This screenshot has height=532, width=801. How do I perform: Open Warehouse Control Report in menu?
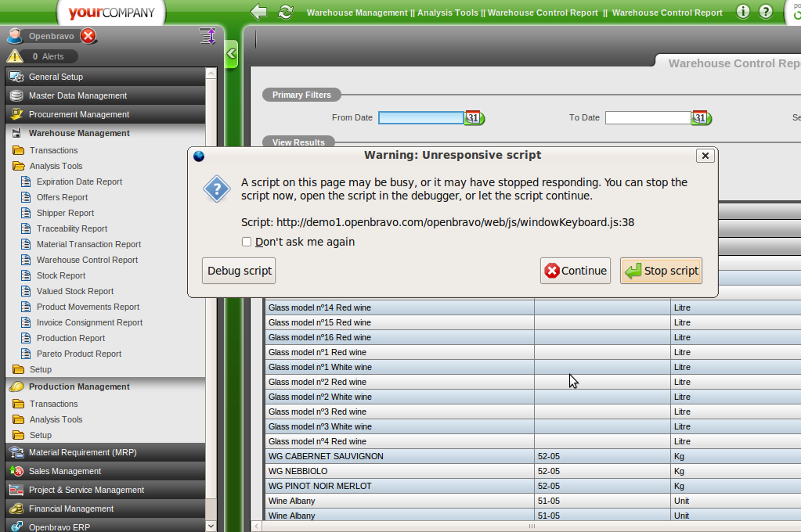pos(87,260)
